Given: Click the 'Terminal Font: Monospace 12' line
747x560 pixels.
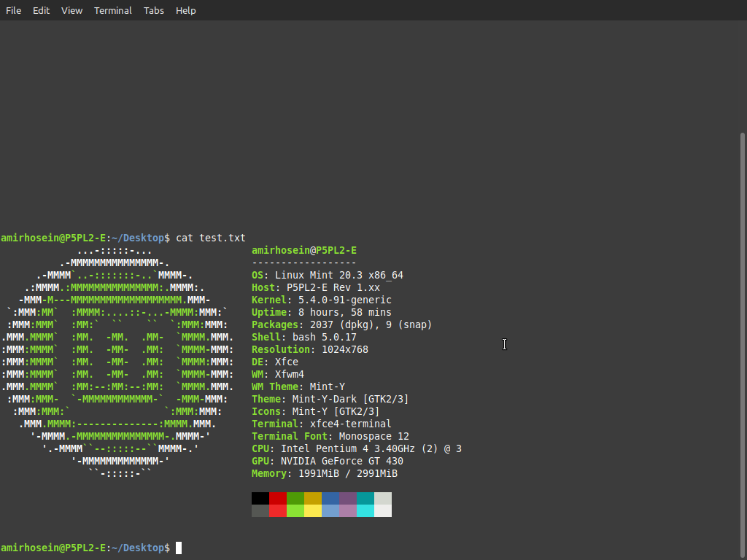Looking at the screenshot, I should [x=330, y=436].
